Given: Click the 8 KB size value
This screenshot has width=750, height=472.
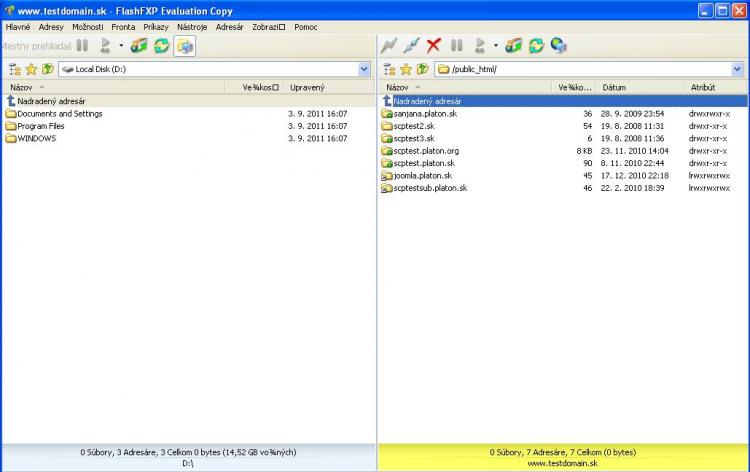Looking at the screenshot, I should [x=585, y=151].
